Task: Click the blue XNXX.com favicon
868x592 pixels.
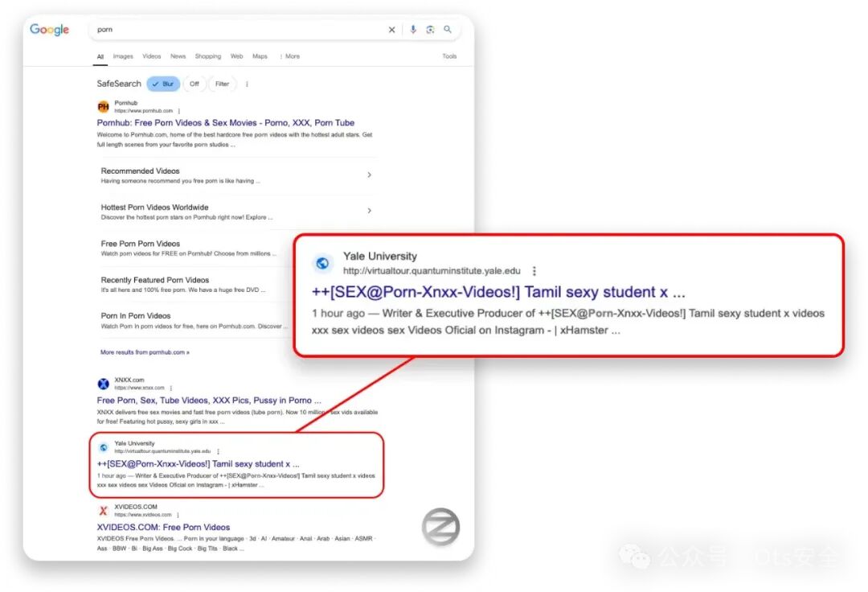Action: pos(103,384)
